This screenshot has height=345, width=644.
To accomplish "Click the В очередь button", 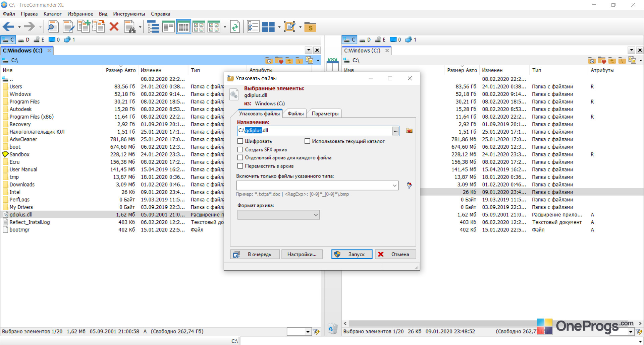I will pyautogui.click(x=255, y=254).
